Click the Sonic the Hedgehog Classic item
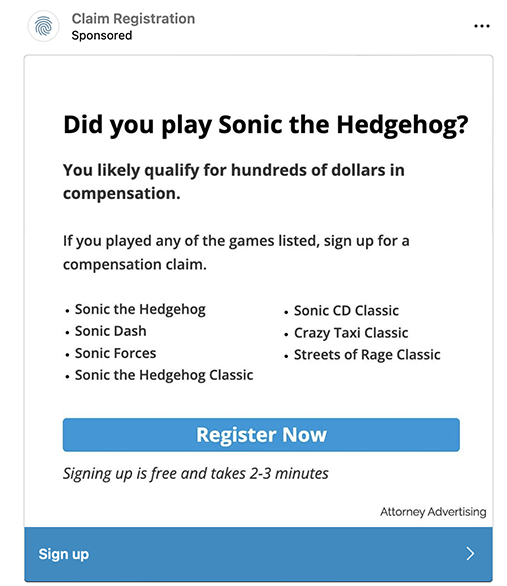This screenshot has height=586, width=507. [164, 375]
